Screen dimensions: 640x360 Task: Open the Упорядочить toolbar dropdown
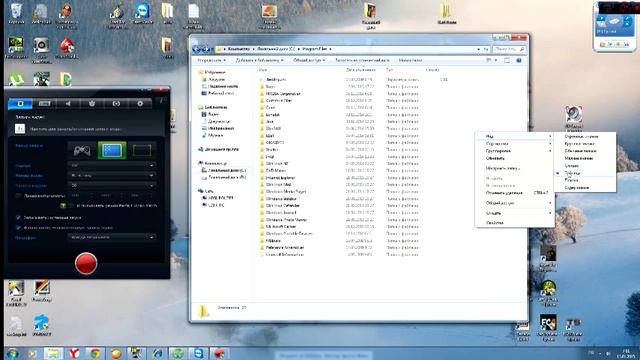point(211,60)
